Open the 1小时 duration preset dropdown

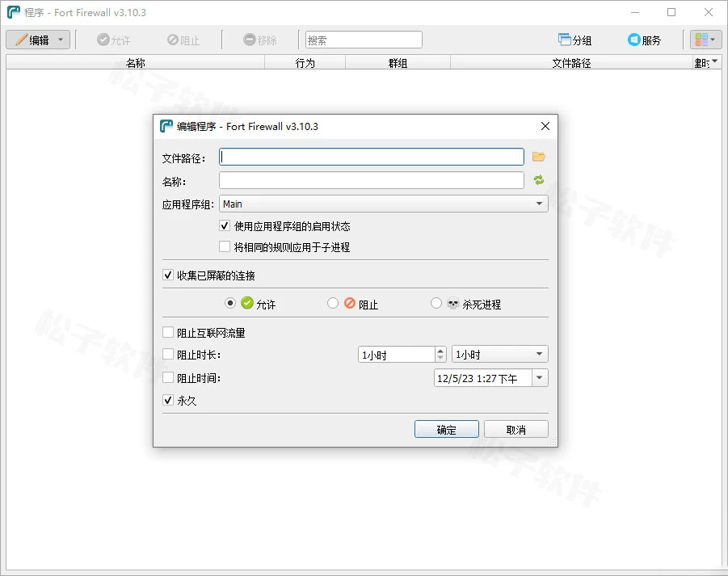pos(500,354)
